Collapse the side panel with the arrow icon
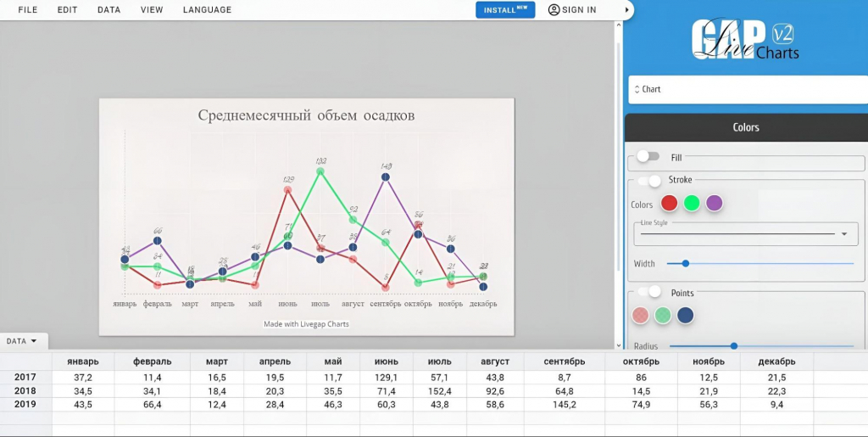Screen dimensions: 868x437 coord(627,9)
